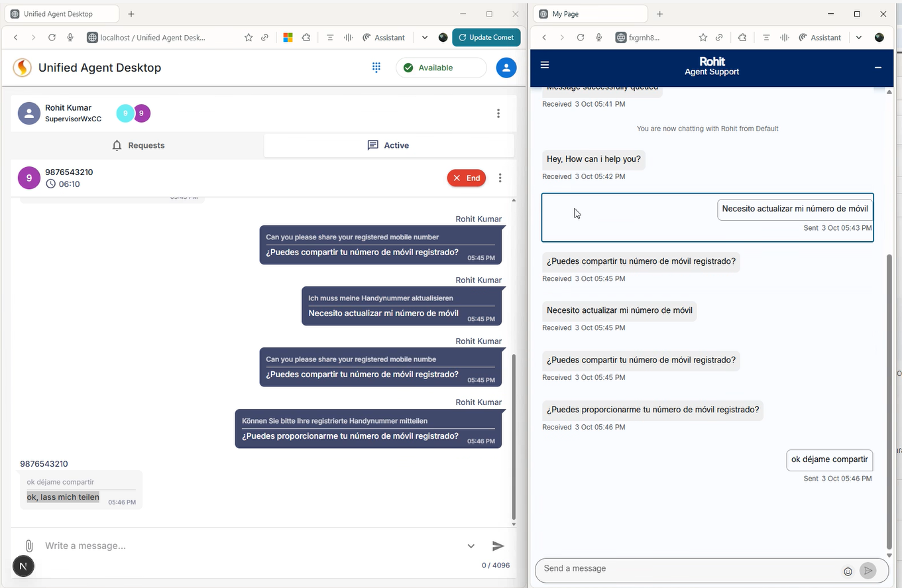
Task: Expand chevron beside the message input
Action: pyautogui.click(x=471, y=546)
